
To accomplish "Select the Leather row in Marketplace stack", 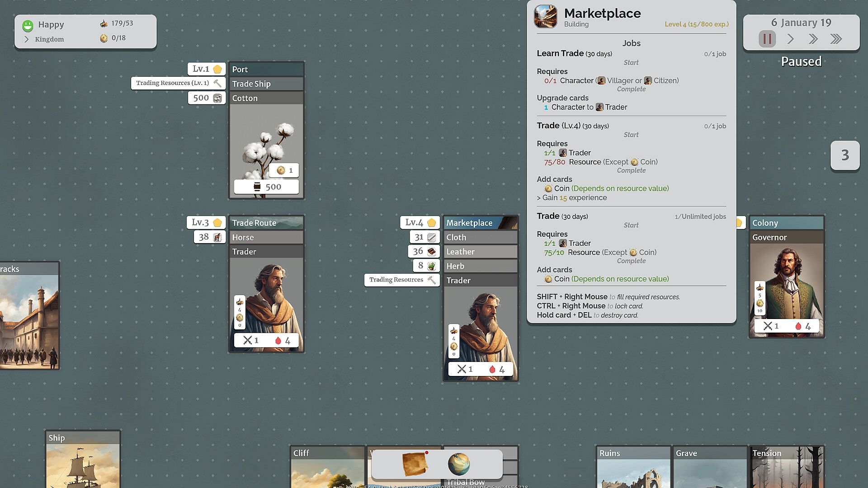I will 480,252.
